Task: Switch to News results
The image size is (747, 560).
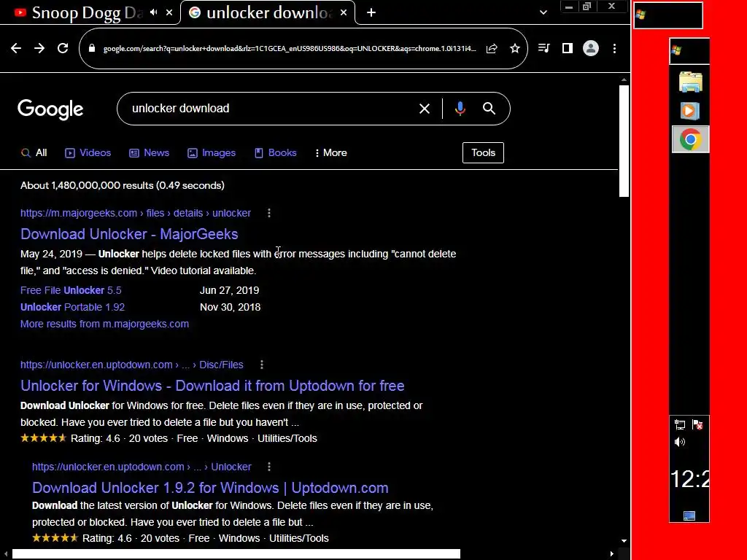Action: [x=149, y=153]
